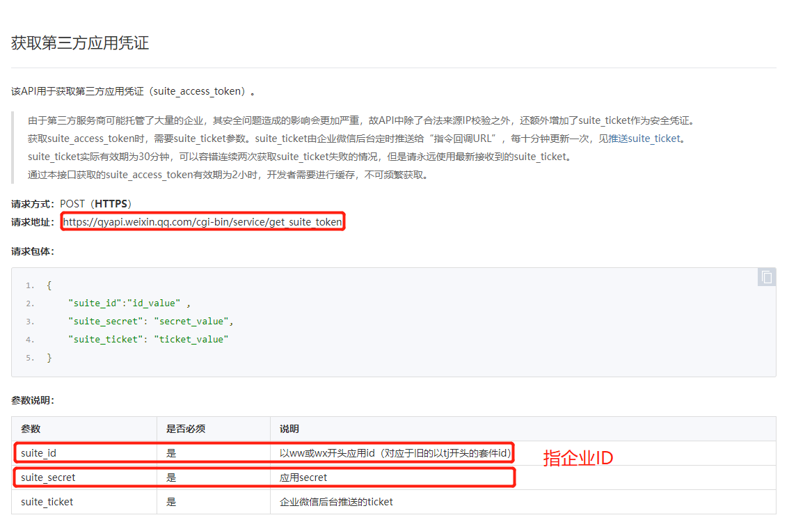This screenshot has width=812, height=529.
Task: Click the POST (HTTPS) method text
Action: pyautogui.click(x=96, y=204)
